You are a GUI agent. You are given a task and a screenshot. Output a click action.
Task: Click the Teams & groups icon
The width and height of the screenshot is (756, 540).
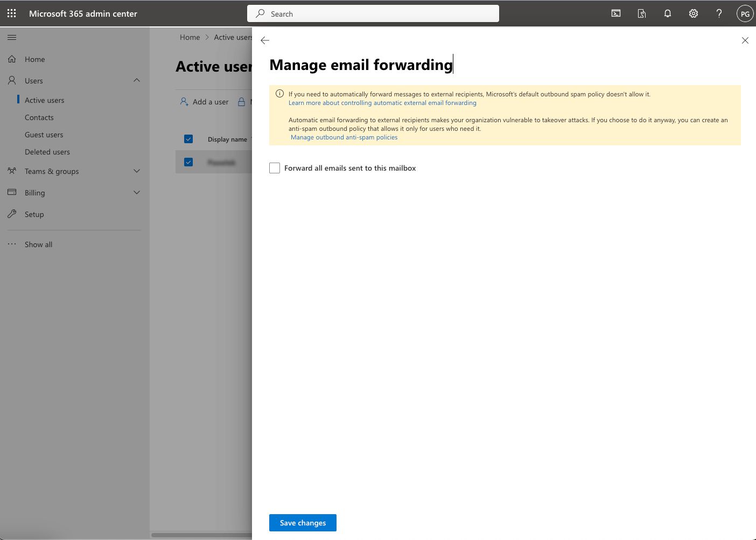(12, 171)
